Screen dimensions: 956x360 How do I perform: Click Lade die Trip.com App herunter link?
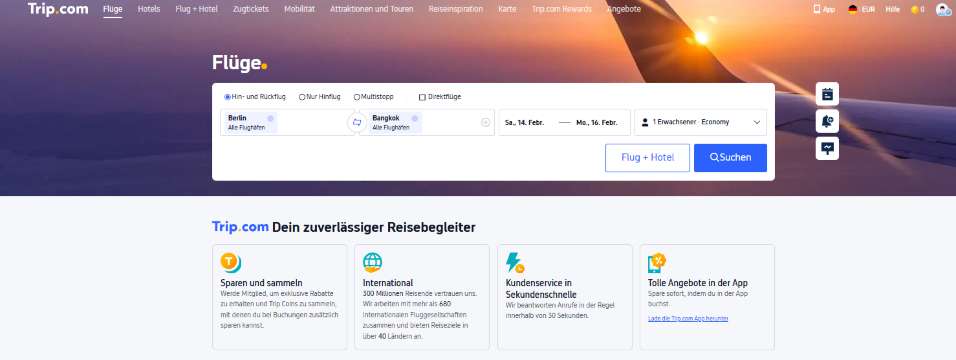[688, 319]
